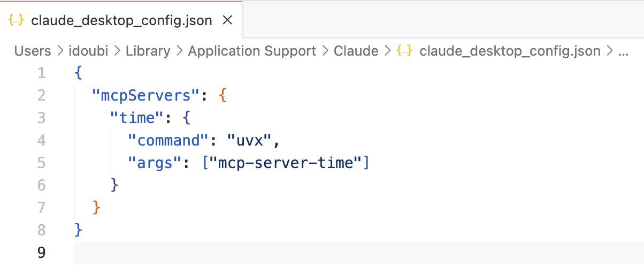Click line number 2 in the gutter

click(x=41, y=96)
